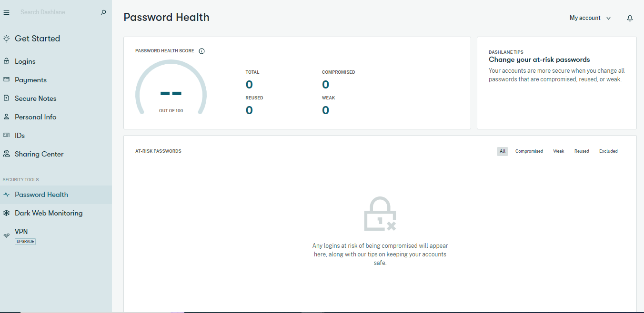Click the Password Health pulse icon
Screen dimensions: 644x313
coord(6,195)
